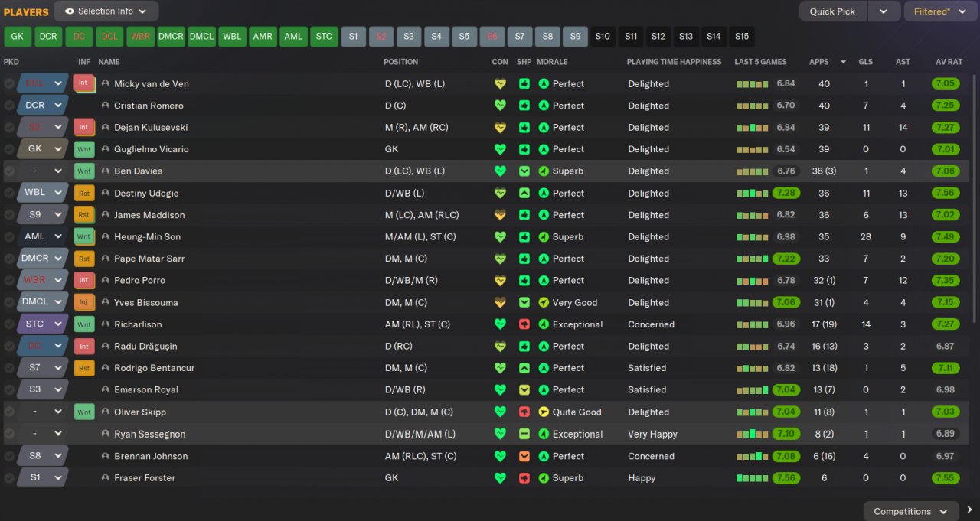Screen dimensions: 980x521
Task: Click Micky van de Ven's condition heart icon
Action: (500, 84)
